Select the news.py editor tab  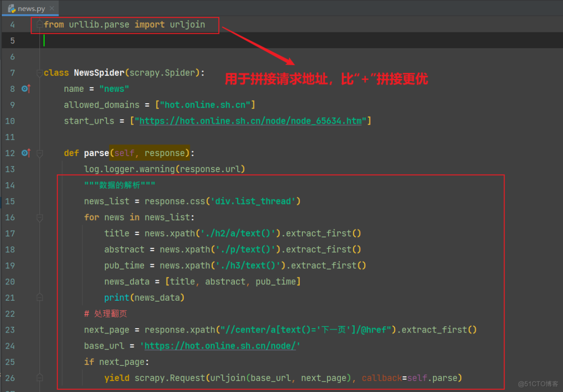(x=30, y=8)
